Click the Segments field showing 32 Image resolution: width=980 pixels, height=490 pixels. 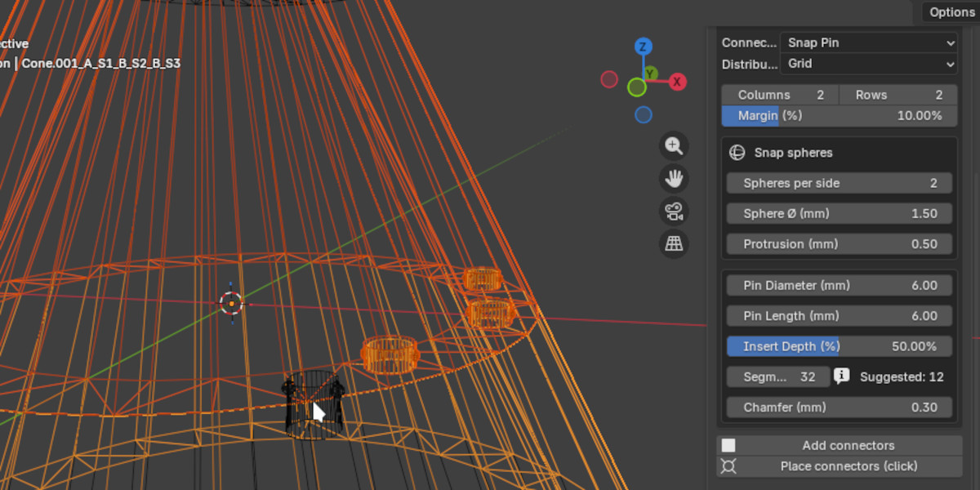(778, 376)
